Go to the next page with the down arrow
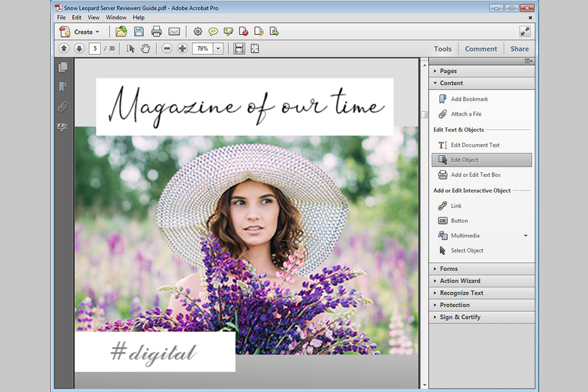 coord(79,48)
